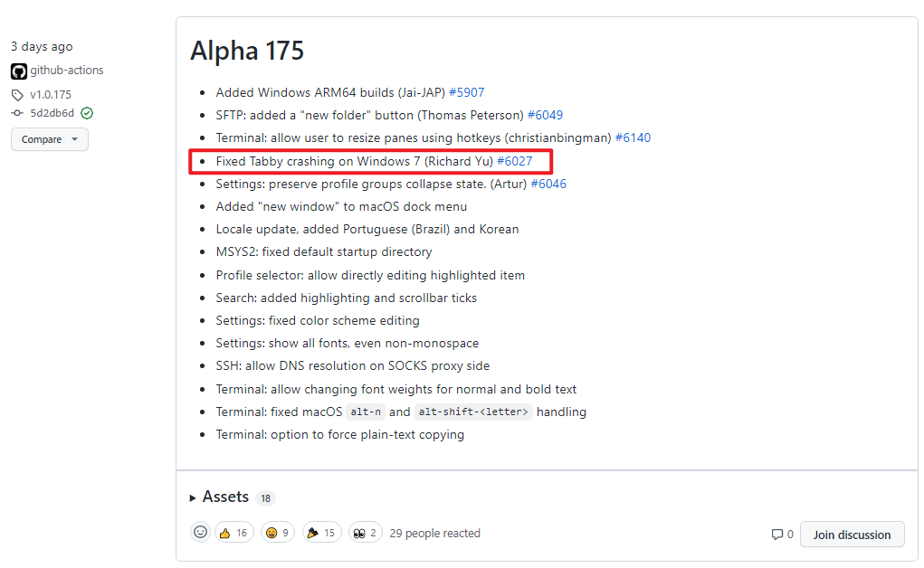
Task: Open the add reaction smiley picker
Action: pyautogui.click(x=200, y=532)
